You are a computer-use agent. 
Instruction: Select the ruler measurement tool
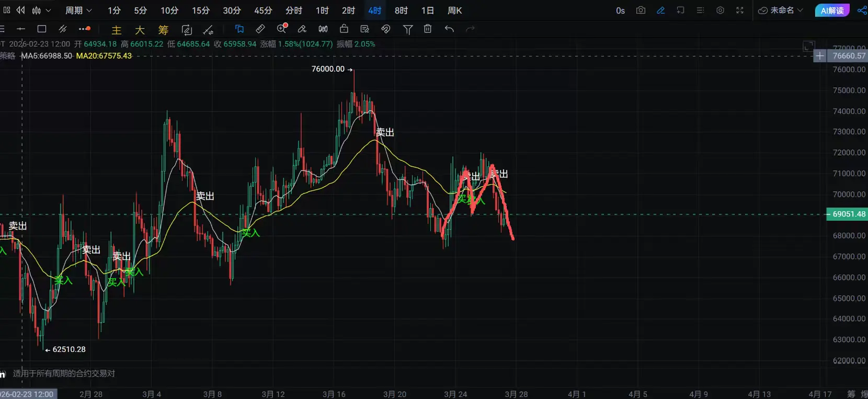(260, 29)
